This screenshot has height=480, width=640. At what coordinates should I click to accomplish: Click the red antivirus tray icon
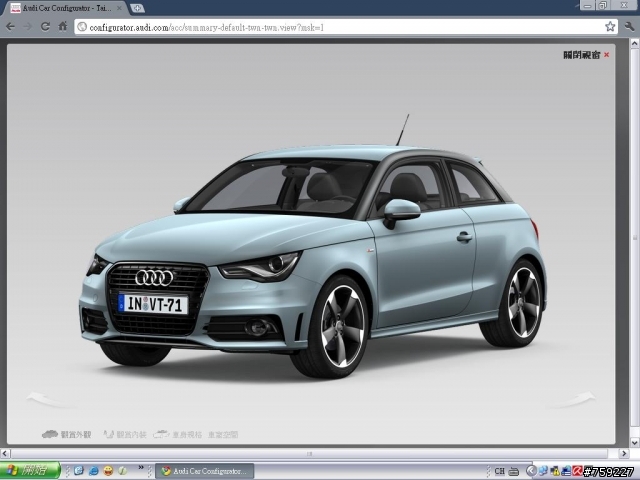(577, 471)
